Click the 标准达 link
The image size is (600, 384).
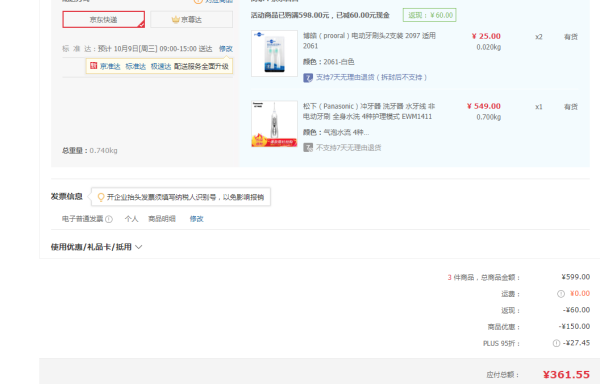pyautogui.click(x=135, y=67)
